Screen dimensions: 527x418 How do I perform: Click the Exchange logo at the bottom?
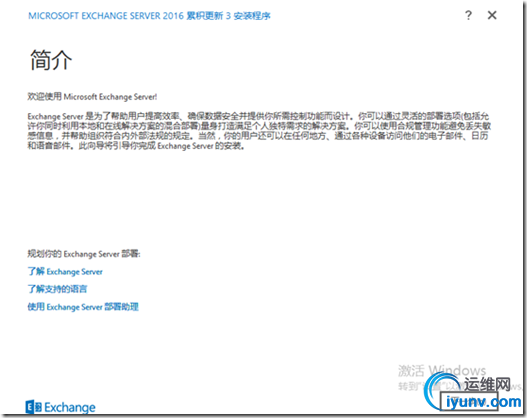pos(60,407)
